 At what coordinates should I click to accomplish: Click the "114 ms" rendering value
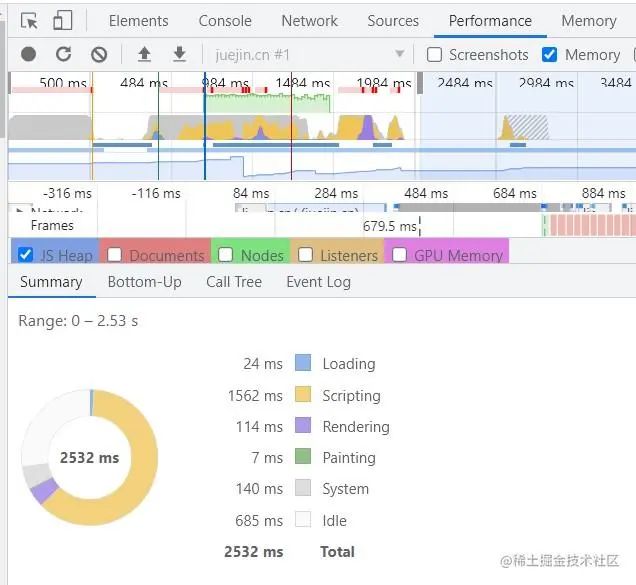point(259,426)
